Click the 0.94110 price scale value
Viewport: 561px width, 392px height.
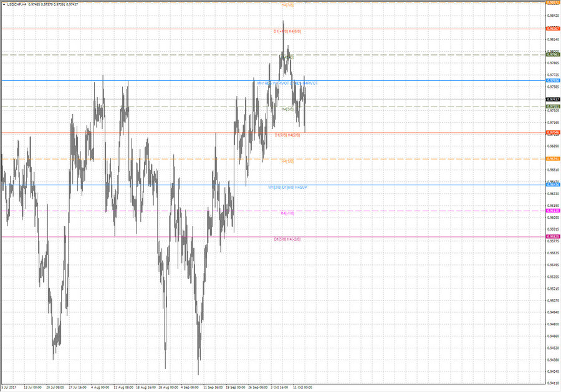553,383
